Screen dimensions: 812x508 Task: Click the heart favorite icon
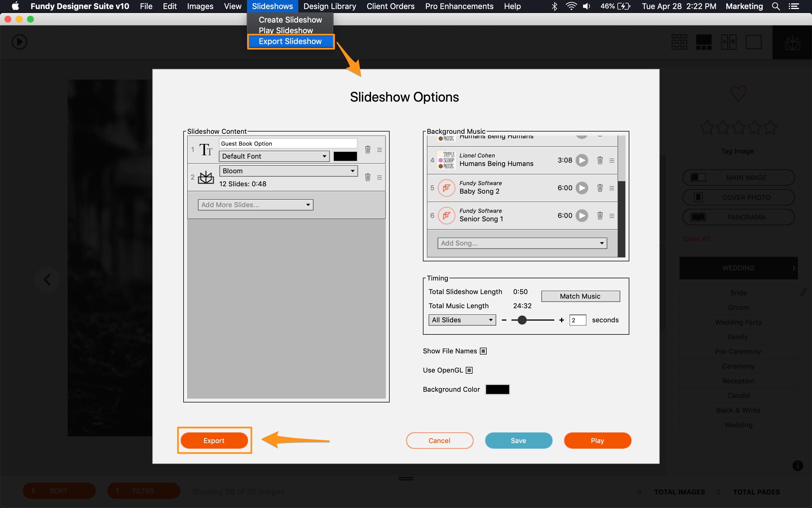coord(738,93)
